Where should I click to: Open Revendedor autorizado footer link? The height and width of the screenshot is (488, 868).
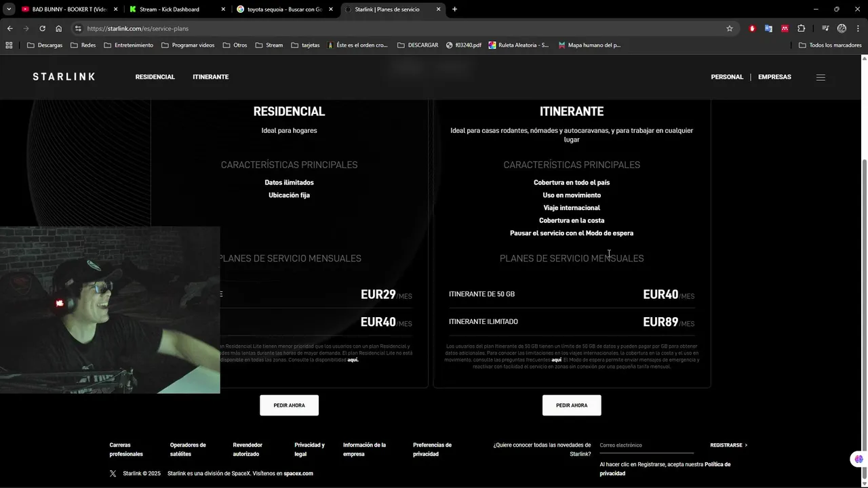pyautogui.click(x=248, y=449)
